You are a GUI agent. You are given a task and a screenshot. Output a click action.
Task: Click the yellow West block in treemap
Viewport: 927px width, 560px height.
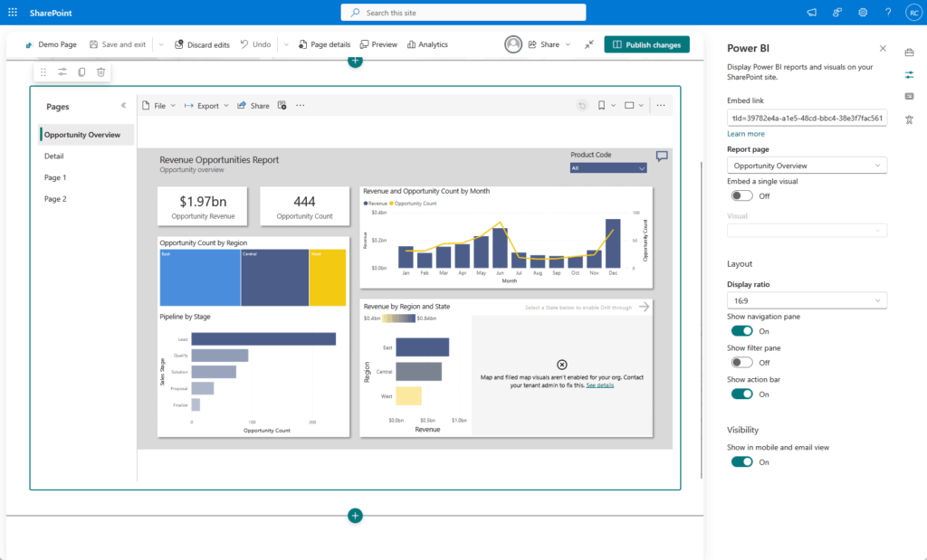(328, 277)
